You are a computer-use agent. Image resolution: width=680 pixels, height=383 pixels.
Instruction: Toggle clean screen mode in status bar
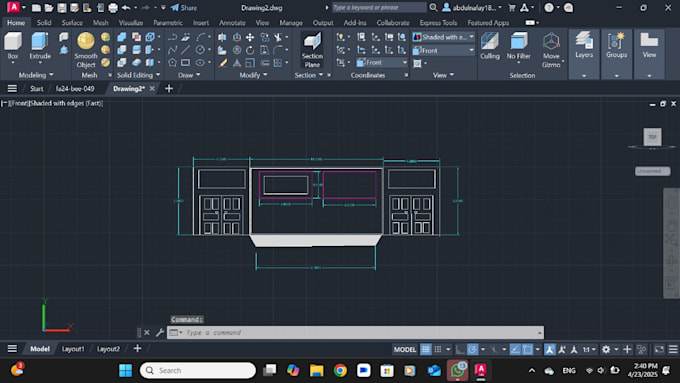659,349
